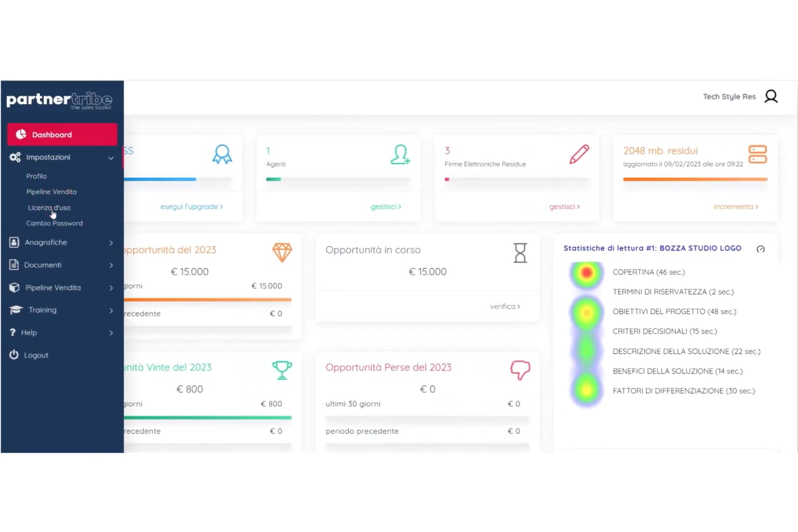Open the Documenti file icon
This screenshot has width=798, height=532.
pos(13,265)
